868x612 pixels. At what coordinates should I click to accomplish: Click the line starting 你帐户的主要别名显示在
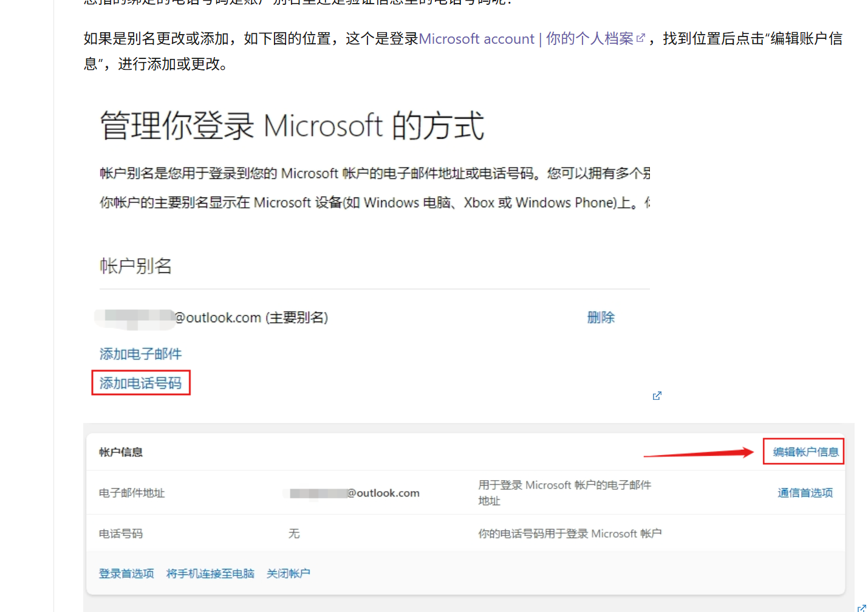(x=375, y=202)
